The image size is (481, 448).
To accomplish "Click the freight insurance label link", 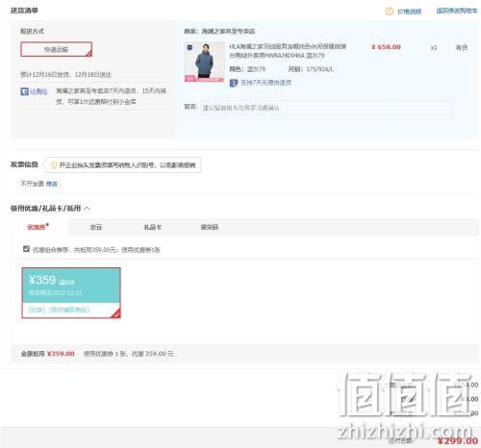I will [x=38, y=91].
